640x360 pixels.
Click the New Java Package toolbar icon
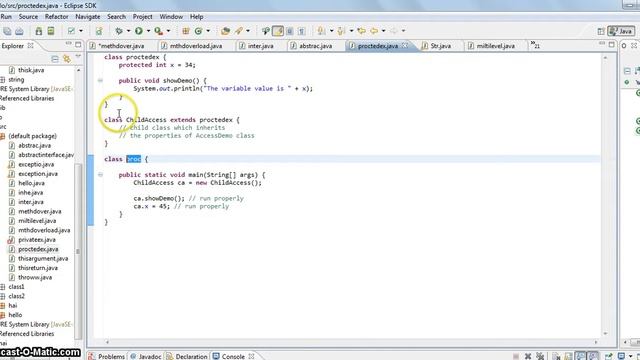click(186, 31)
